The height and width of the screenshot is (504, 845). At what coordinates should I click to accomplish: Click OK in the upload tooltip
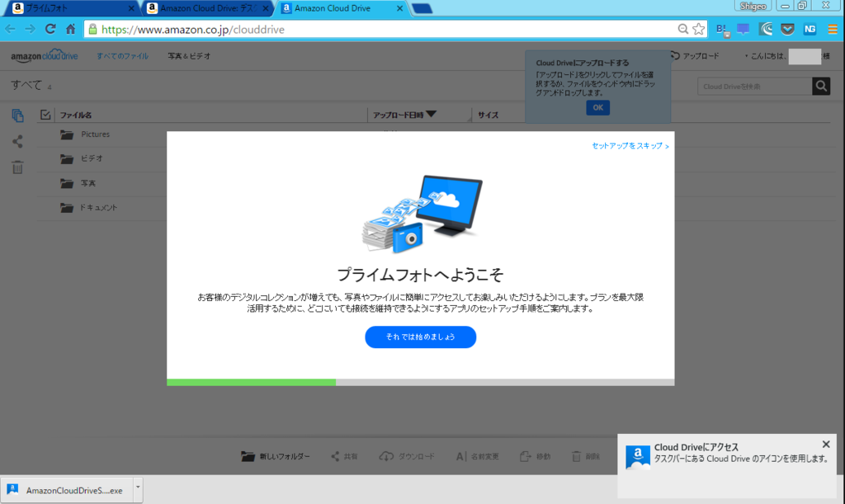point(597,108)
